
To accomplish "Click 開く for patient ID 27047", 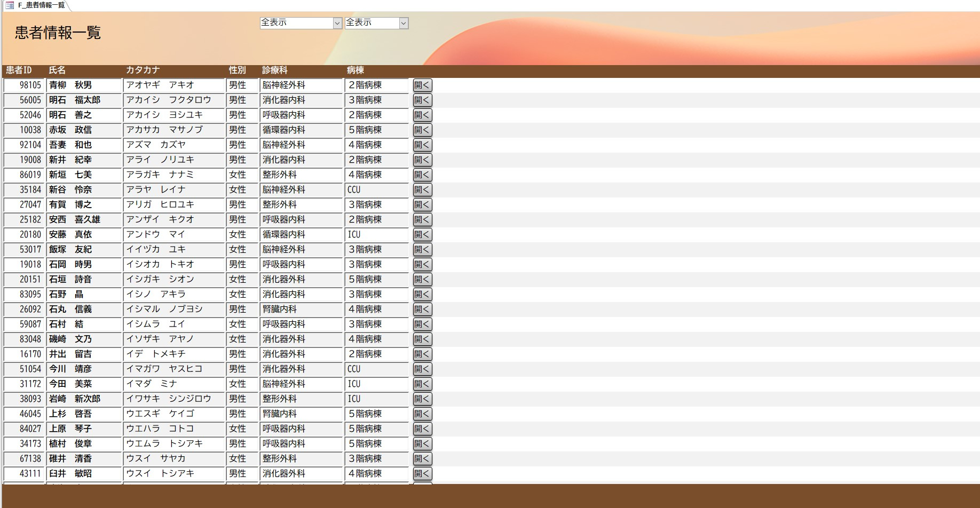I will pos(422,204).
